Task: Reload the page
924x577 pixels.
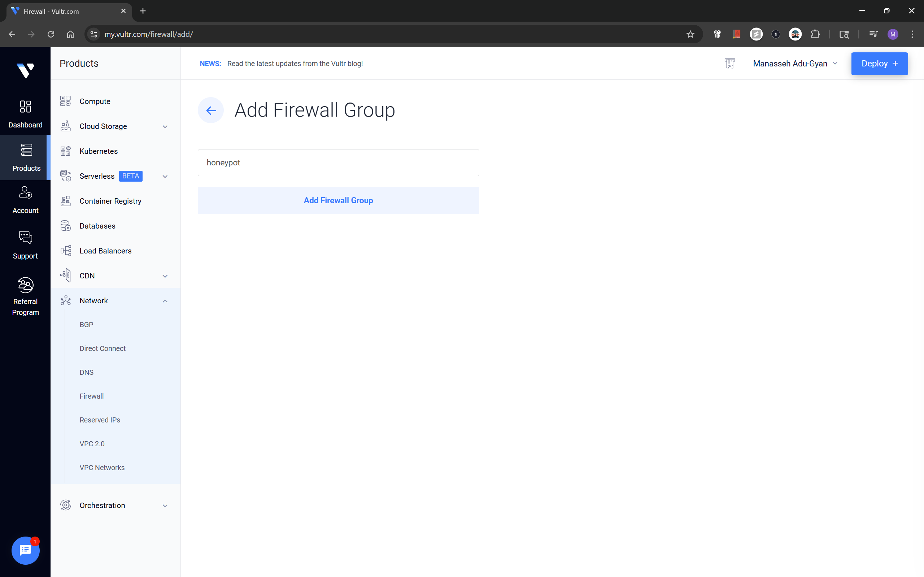Action: (x=51, y=34)
